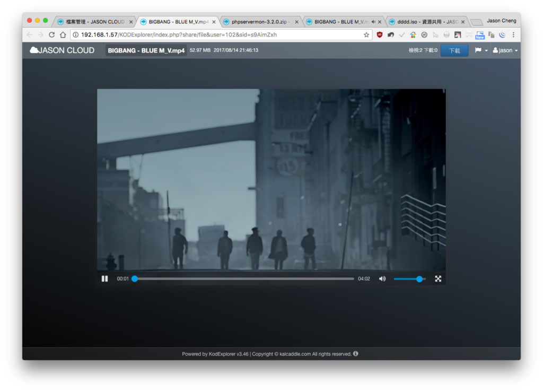Click the gray sphere extension icon
Screen dimensions: 543x392
pyautogui.click(x=446, y=34)
